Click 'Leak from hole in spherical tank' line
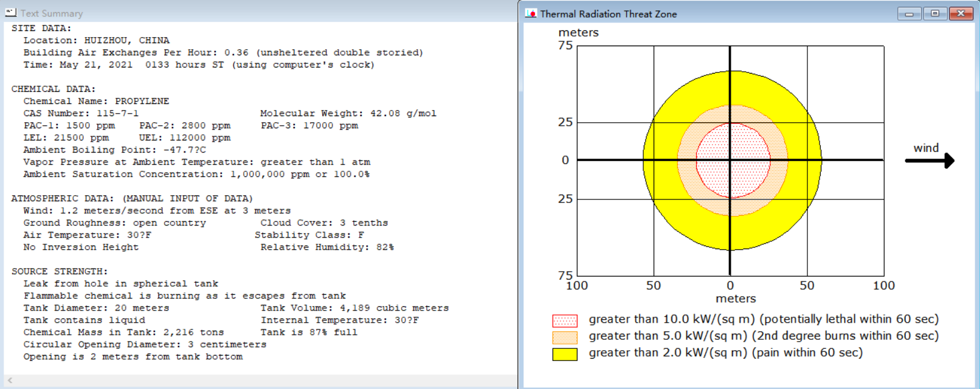This screenshot has width=980, height=389. point(121,284)
